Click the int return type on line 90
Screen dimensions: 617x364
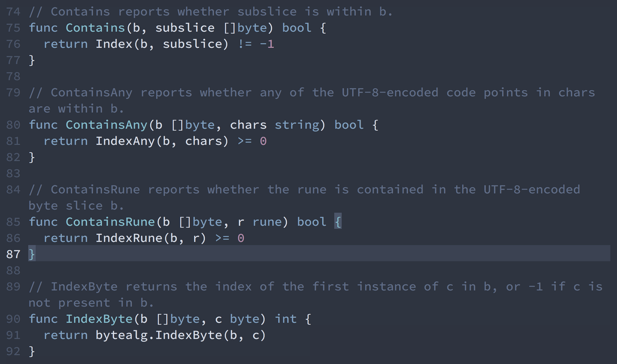tap(286, 319)
